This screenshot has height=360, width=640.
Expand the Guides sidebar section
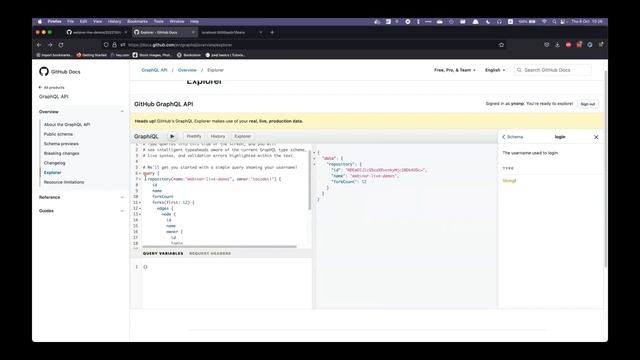pos(122,211)
